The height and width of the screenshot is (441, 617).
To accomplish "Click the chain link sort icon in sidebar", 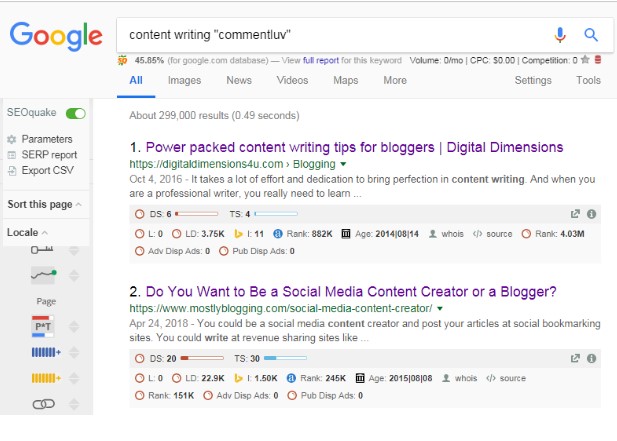I will click(43, 404).
